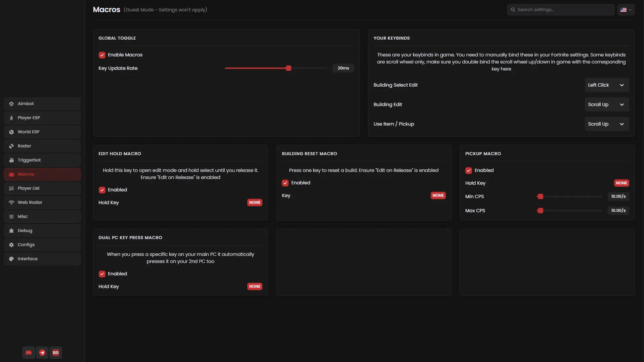Click the Building Select Edit label

click(x=395, y=85)
